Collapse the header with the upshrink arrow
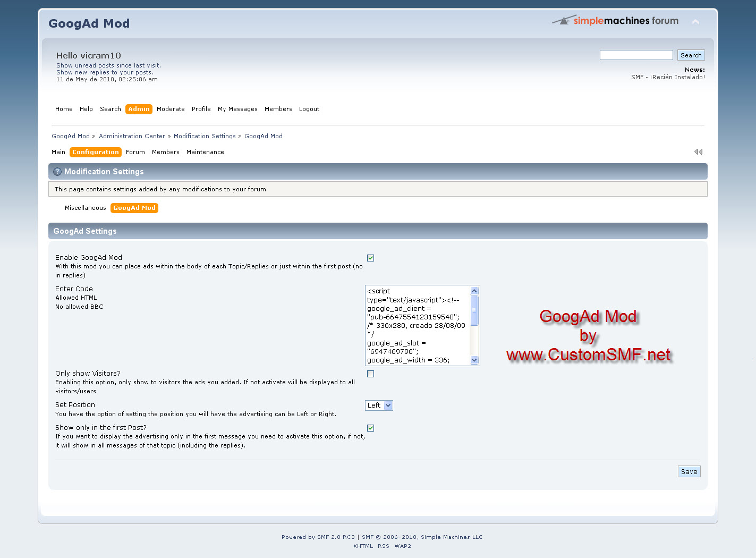756x558 pixels. point(695,22)
